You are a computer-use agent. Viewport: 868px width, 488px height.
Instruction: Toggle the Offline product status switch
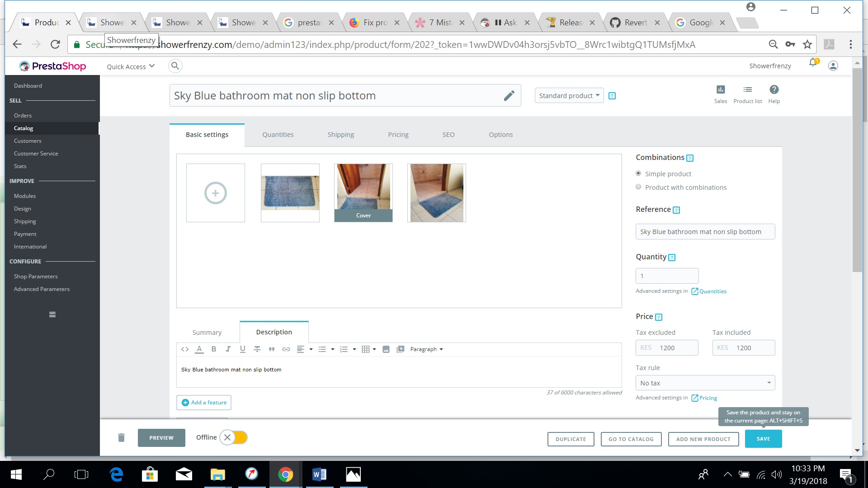[x=234, y=437]
